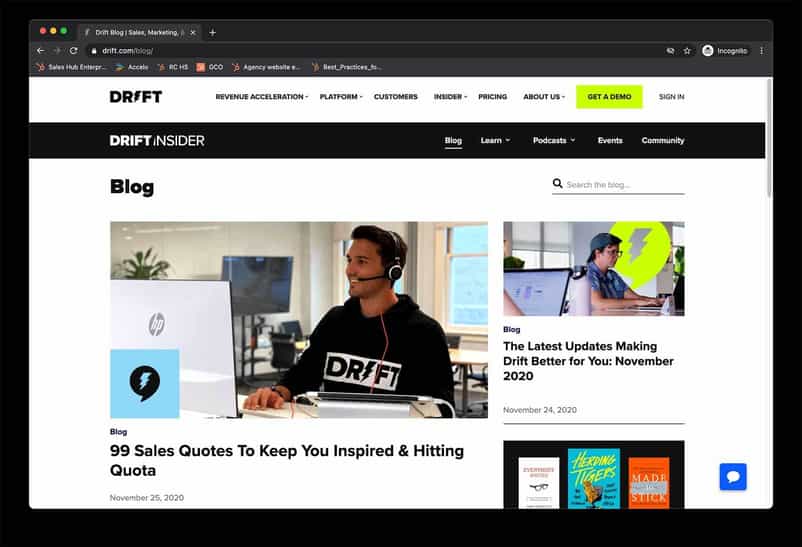The image size is (802, 547).
Task: Click the browser forward arrow
Action: (57, 51)
